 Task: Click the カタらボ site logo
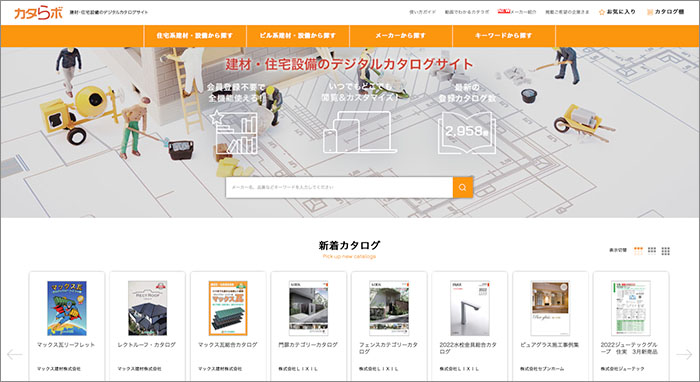(x=38, y=12)
